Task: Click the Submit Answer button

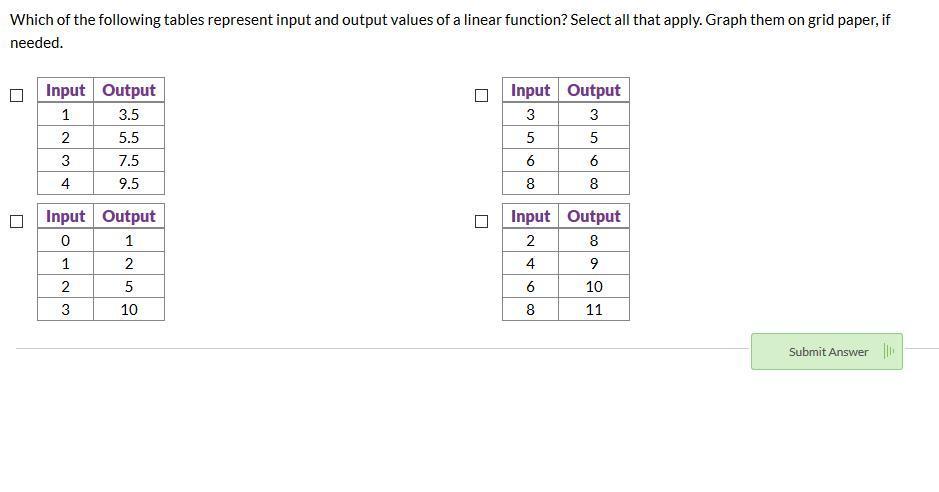Action: point(826,351)
